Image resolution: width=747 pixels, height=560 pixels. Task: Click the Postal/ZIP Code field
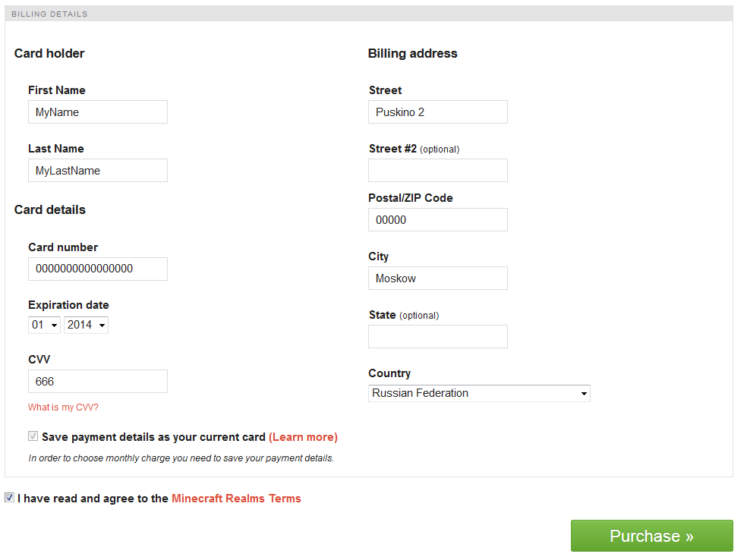coord(437,220)
